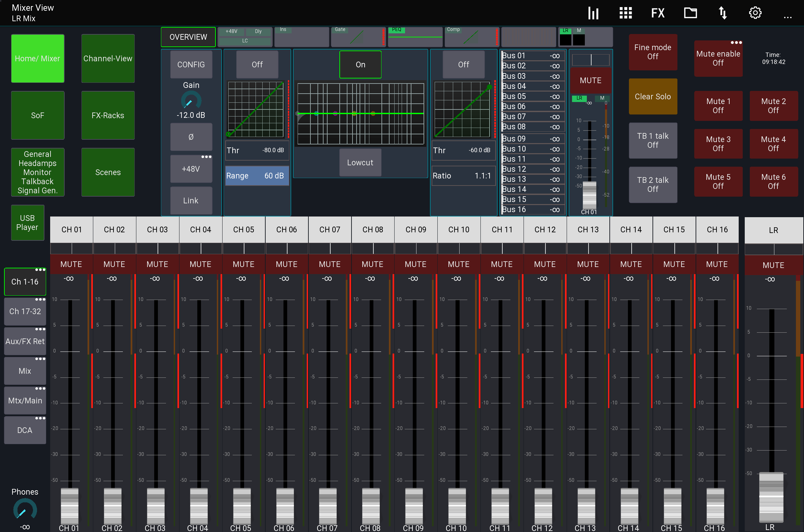Toggle the phase invert button
The height and width of the screenshot is (532, 804).
191,137
